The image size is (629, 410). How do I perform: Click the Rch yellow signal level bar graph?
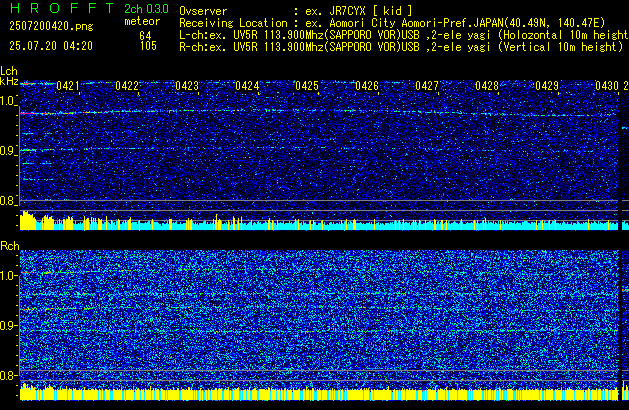coord(319,391)
